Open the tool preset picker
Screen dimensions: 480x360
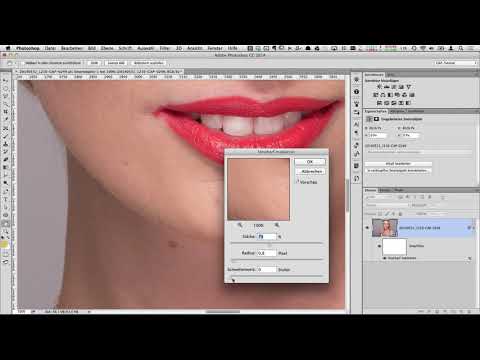point(10,63)
